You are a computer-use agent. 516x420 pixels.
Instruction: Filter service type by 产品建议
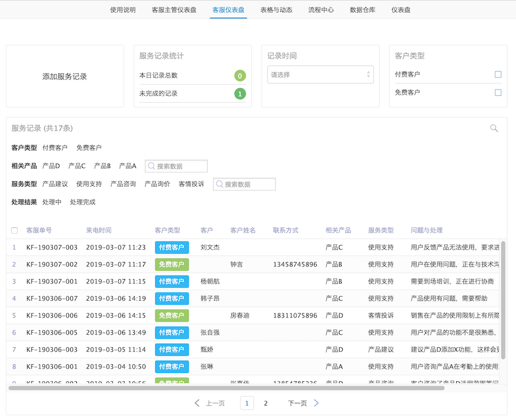pyautogui.click(x=55, y=184)
